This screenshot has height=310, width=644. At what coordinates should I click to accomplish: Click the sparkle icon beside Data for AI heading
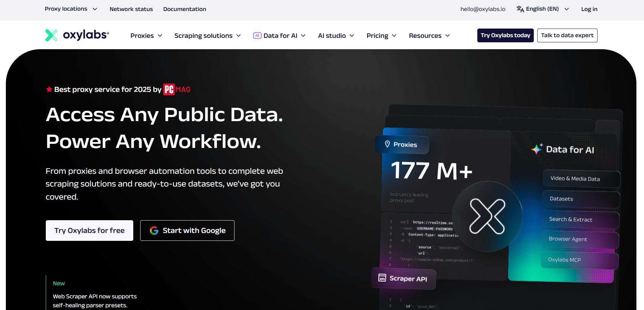tap(537, 149)
